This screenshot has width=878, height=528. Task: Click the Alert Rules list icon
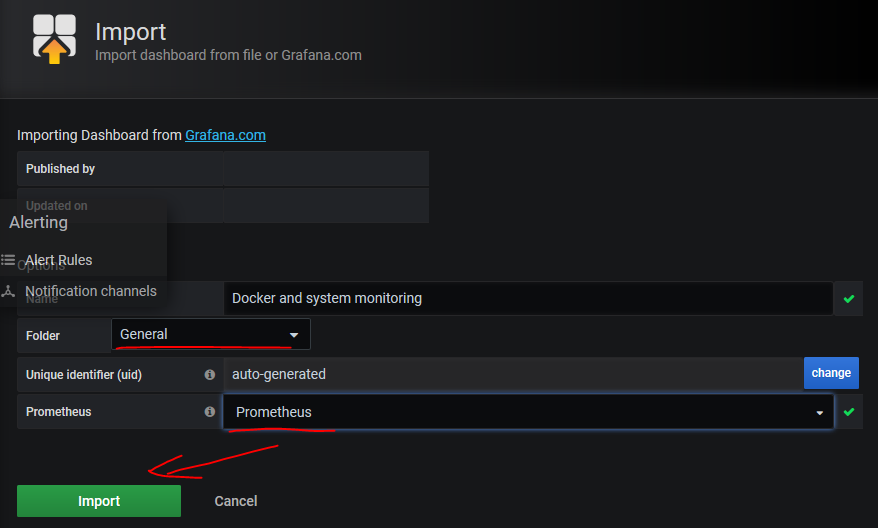[x=8, y=260]
